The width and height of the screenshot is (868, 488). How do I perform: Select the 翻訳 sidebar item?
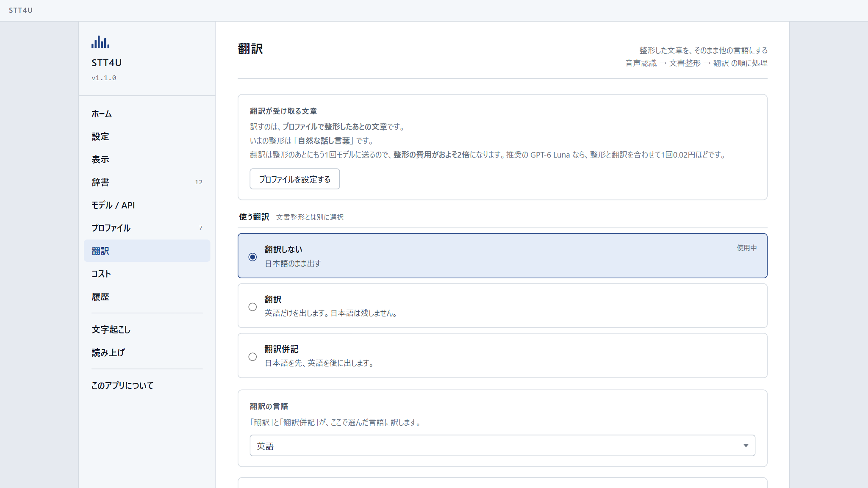147,251
